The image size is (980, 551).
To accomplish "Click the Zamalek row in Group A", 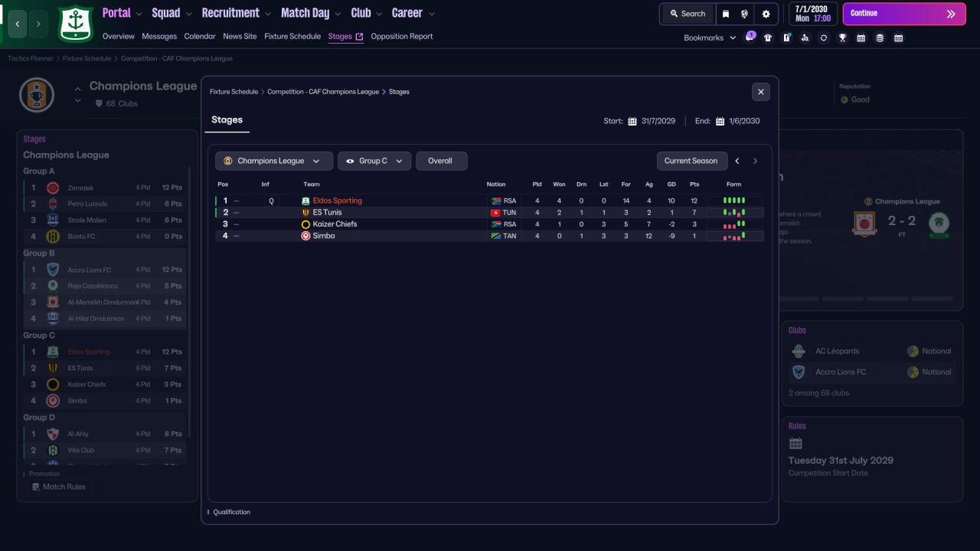I will tap(104, 187).
